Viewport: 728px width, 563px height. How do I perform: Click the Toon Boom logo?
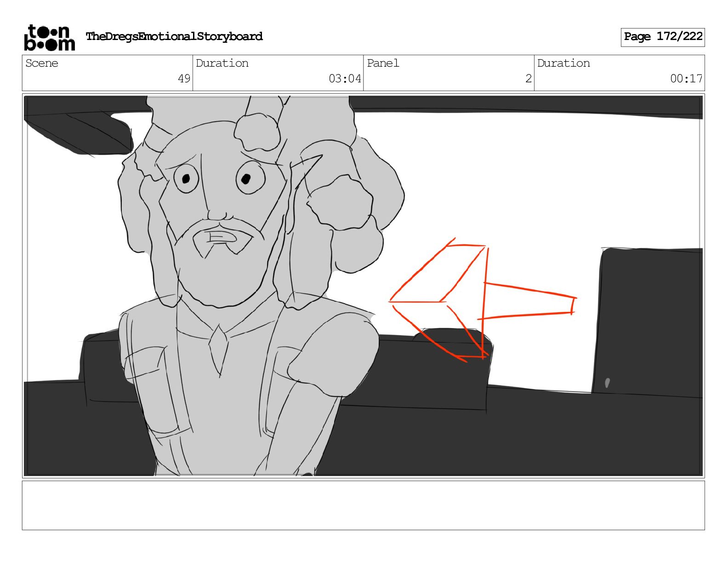49,37
